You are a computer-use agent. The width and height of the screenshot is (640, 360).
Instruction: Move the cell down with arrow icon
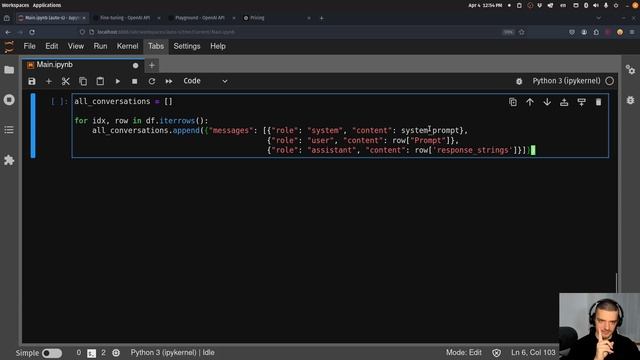547,102
